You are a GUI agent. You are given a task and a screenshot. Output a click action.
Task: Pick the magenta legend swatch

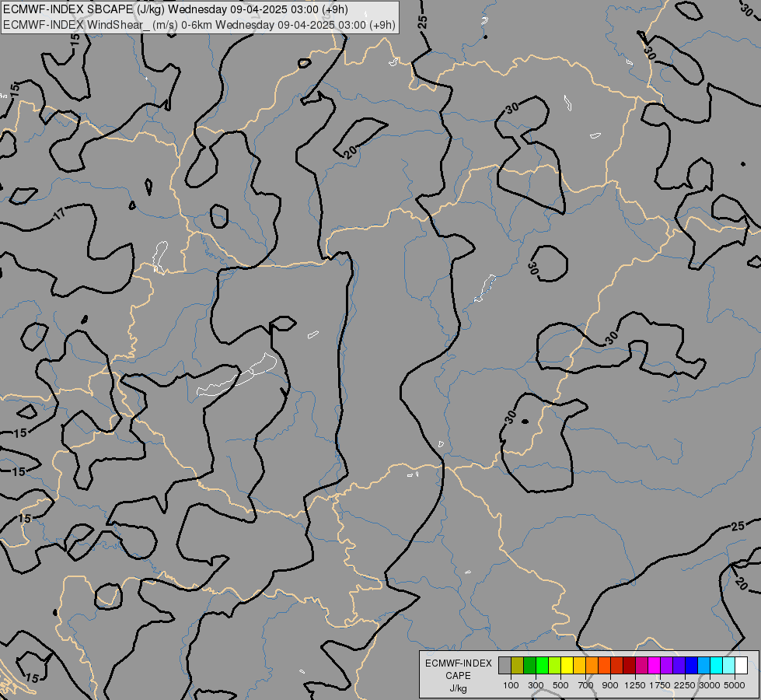pyautogui.click(x=655, y=665)
